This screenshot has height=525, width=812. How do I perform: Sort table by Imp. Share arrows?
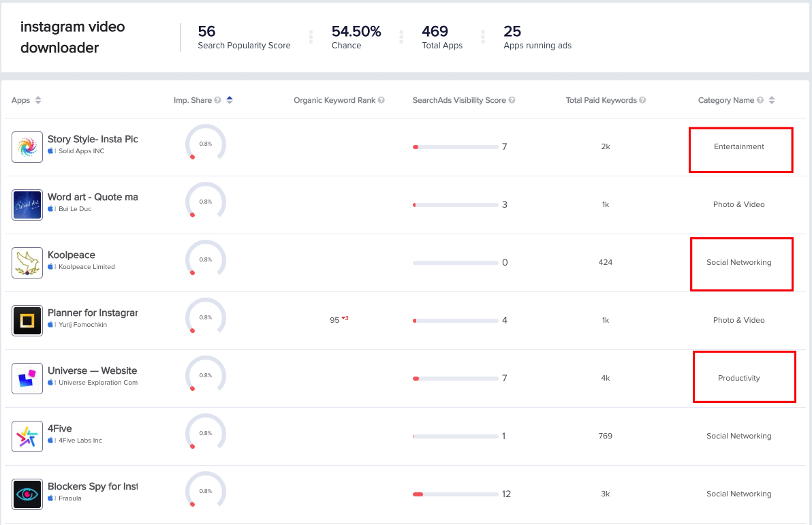[230, 100]
